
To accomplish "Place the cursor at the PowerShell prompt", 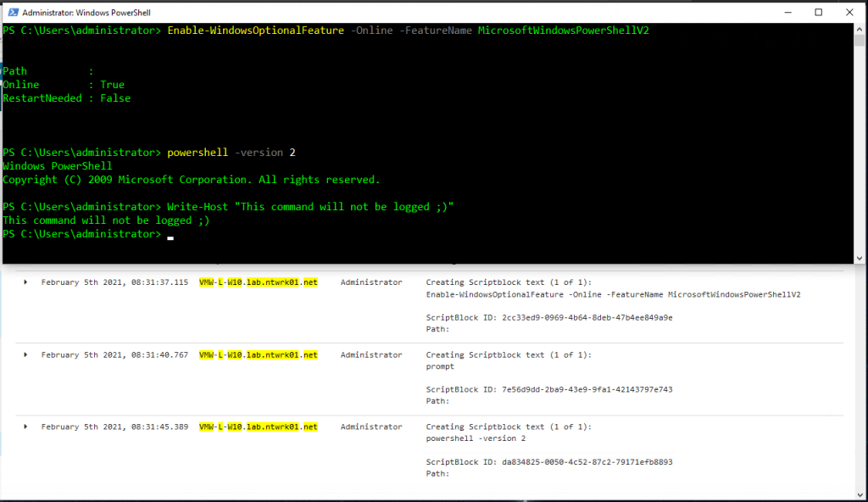I will (169, 234).
